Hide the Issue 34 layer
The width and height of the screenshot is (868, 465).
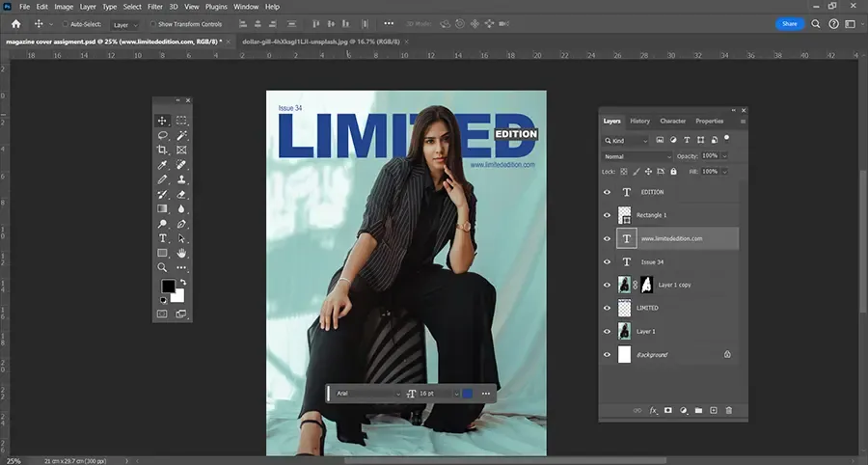pos(608,261)
